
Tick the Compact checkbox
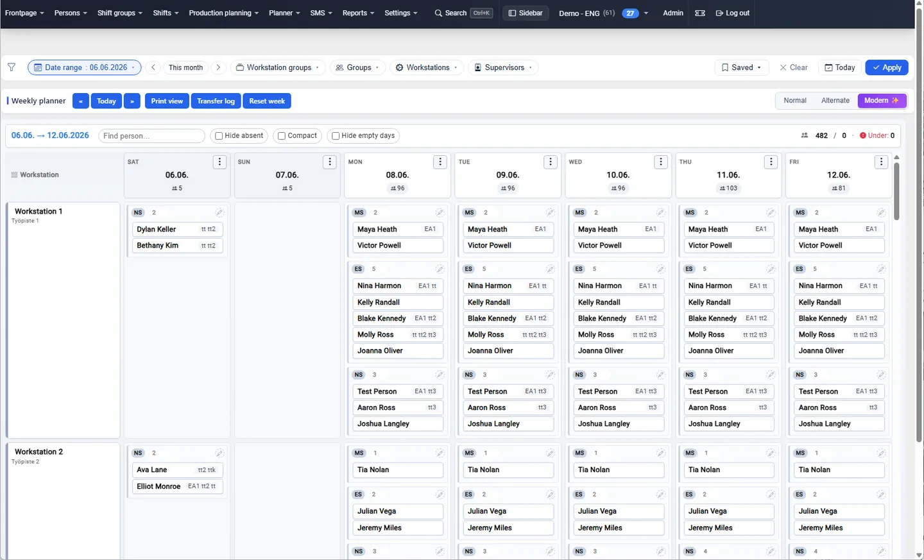point(282,136)
